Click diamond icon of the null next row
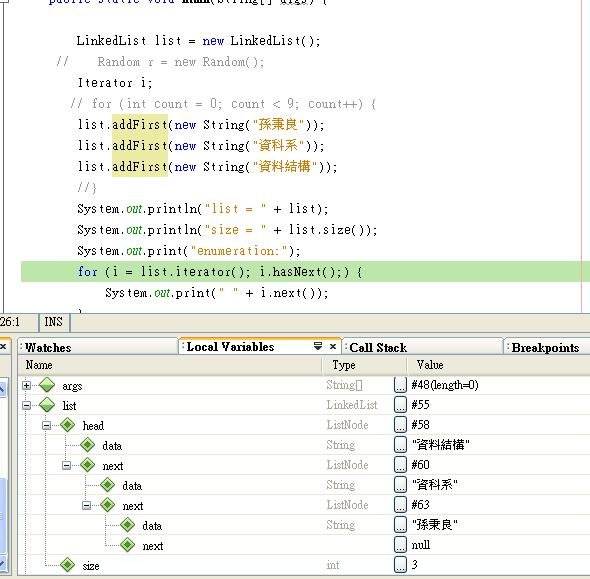Image resolution: width=590 pixels, height=579 pixels. [x=127, y=545]
